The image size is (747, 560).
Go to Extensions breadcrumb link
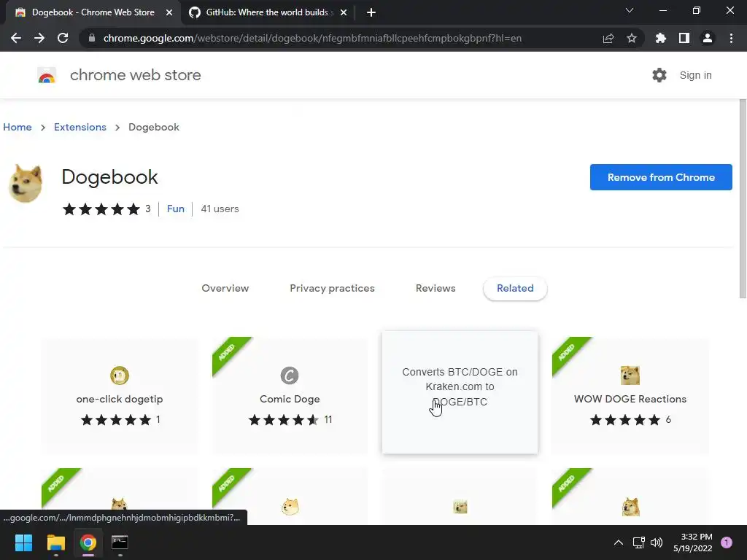80,127
